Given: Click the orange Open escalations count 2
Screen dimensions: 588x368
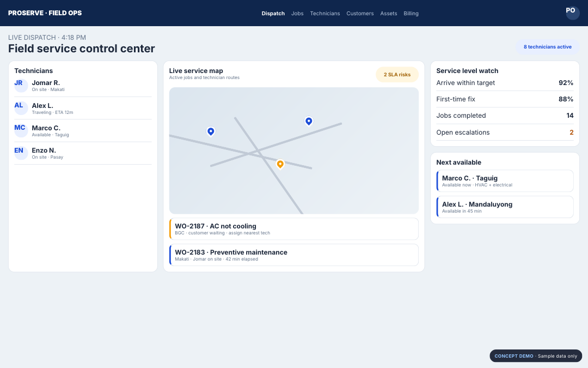Looking at the screenshot, I should (x=572, y=132).
